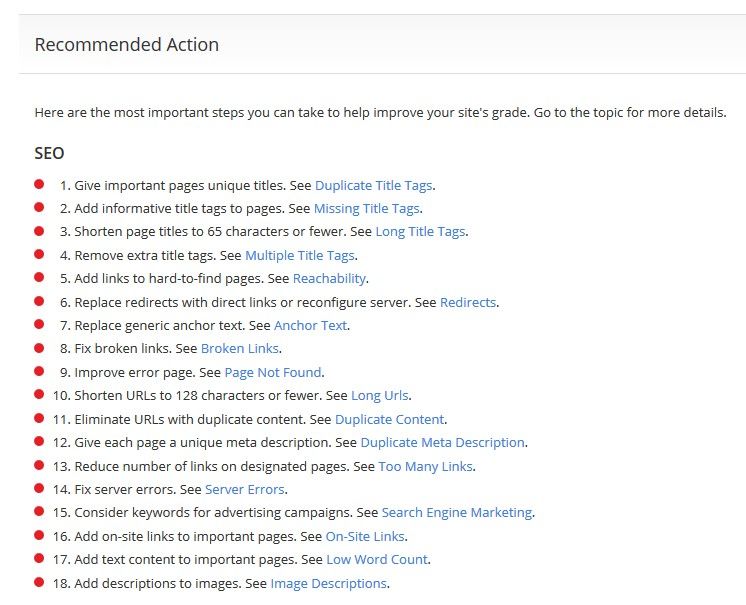
Task: View the Low Word Count topic
Action: (x=377, y=559)
